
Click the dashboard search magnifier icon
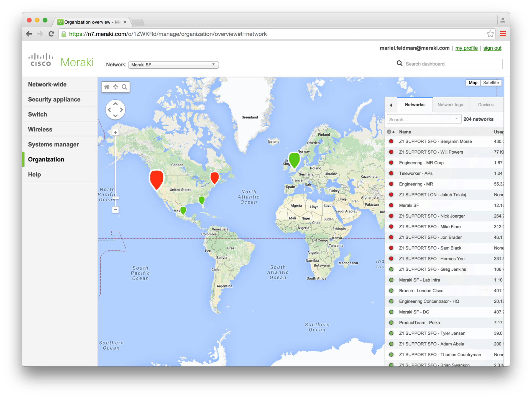point(399,63)
